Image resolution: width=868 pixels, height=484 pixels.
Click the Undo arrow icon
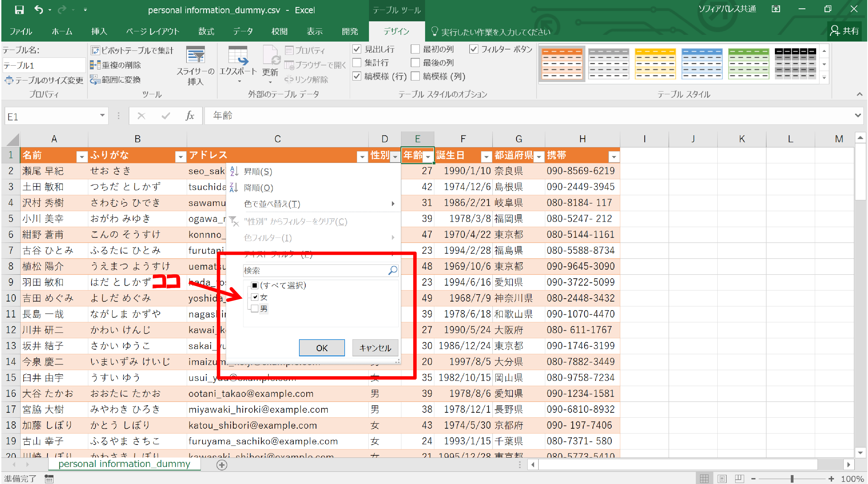[38, 10]
